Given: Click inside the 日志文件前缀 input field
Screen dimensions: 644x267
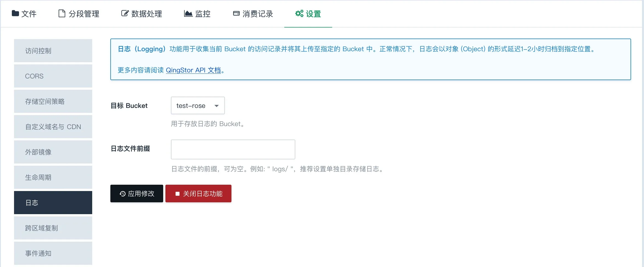Looking at the screenshot, I should (233, 149).
